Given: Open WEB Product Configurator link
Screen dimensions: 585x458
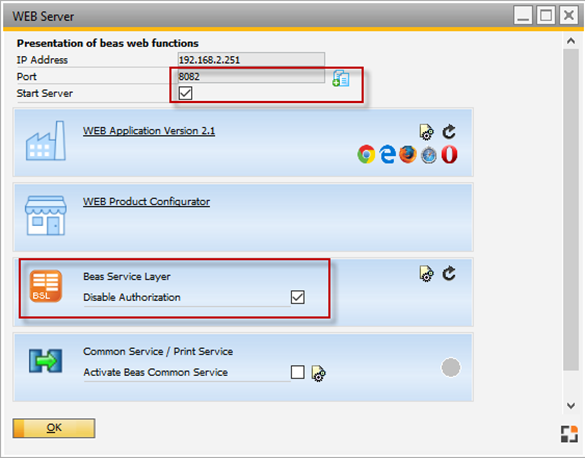Looking at the screenshot, I should tap(146, 202).
